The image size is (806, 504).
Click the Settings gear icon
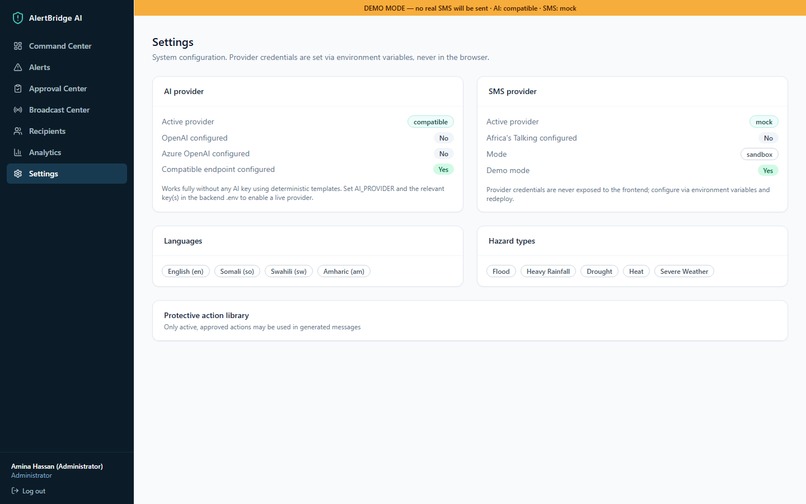[18, 174]
